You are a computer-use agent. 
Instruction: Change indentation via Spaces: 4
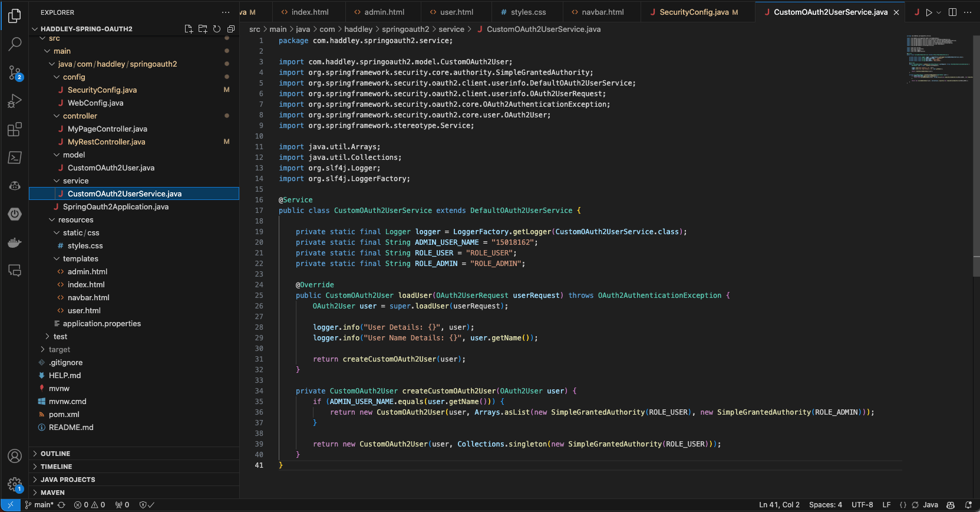[825, 505]
